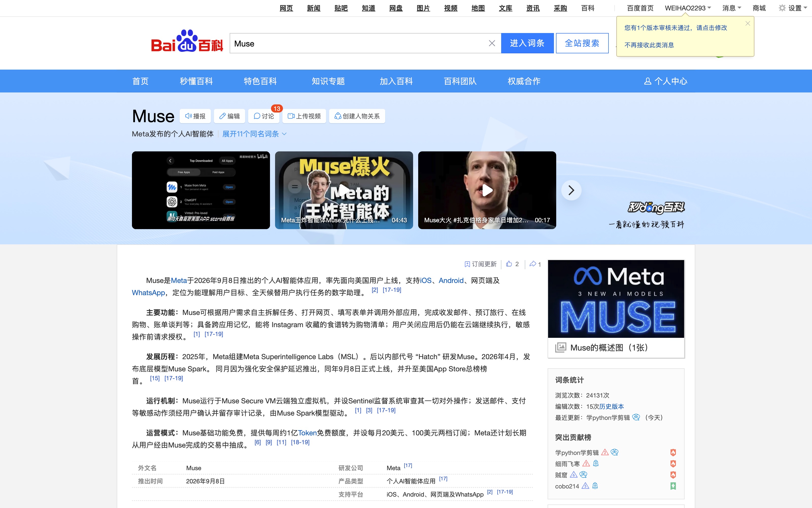This screenshot has width=812, height=508.
Task: Click the thumbs-up like icon
Action: pyautogui.click(x=509, y=264)
